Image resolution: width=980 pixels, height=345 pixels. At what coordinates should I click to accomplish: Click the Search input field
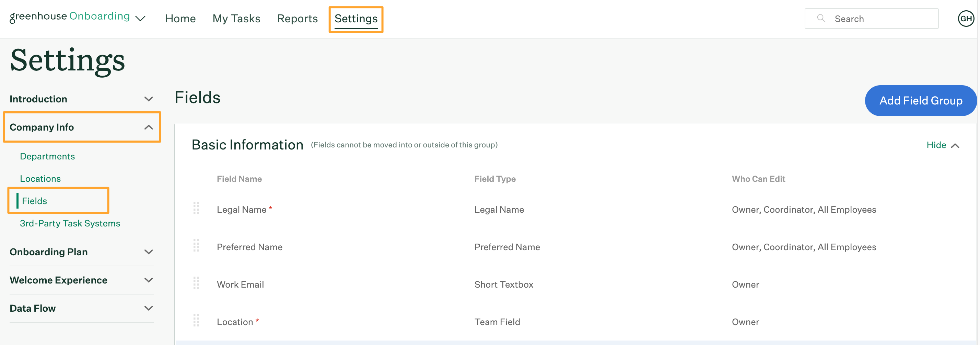pyautogui.click(x=871, y=19)
